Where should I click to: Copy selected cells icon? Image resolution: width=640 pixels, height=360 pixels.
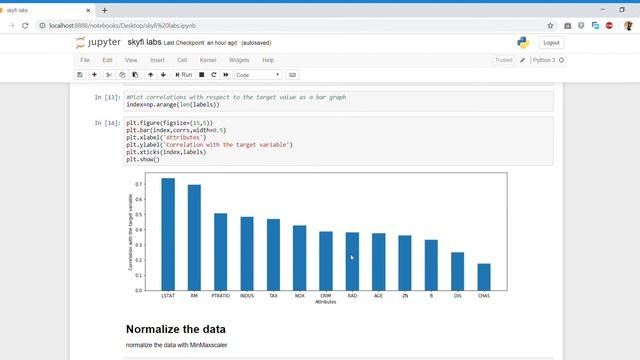point(122,75)
